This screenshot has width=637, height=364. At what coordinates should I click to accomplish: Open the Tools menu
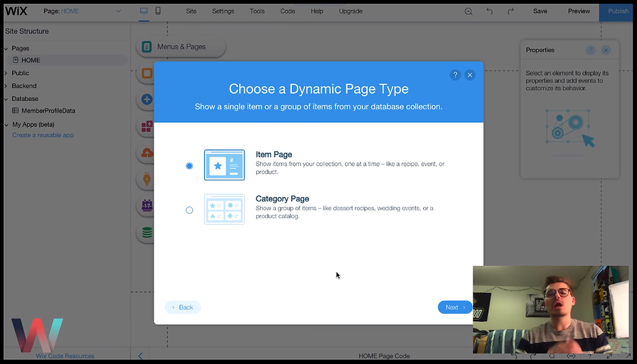click(257, 11)
